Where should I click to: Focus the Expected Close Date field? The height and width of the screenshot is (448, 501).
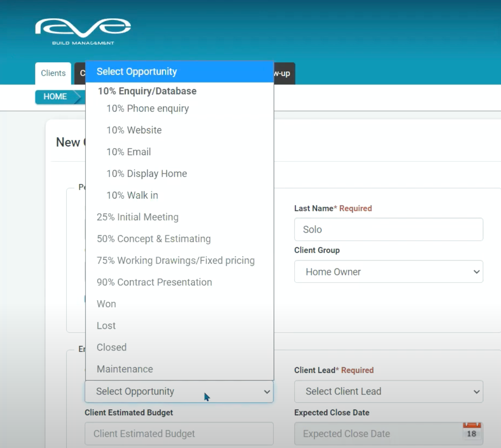389,434
